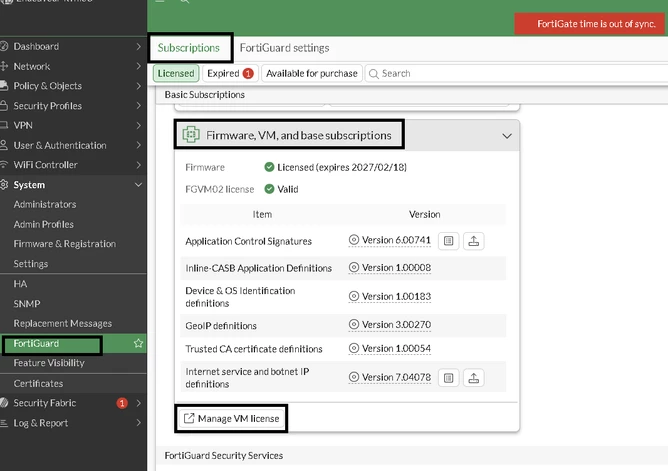
Task: Click Version 7.04078 value
Action: point(396,377)
